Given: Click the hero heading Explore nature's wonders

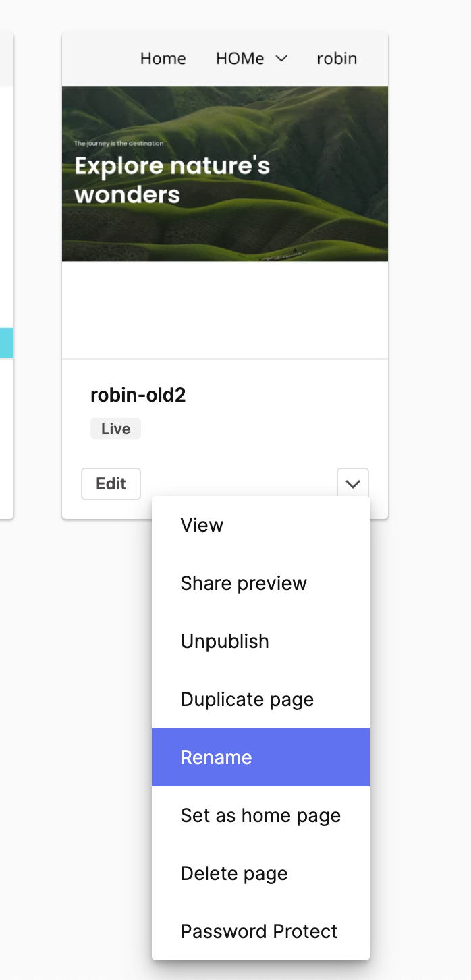Looking at the screenshot, I should coord(172,179).
